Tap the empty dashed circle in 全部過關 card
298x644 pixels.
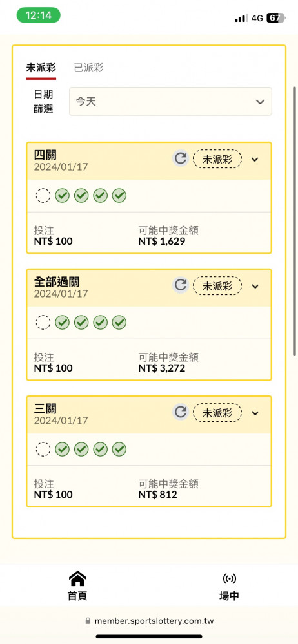[43, 323]
